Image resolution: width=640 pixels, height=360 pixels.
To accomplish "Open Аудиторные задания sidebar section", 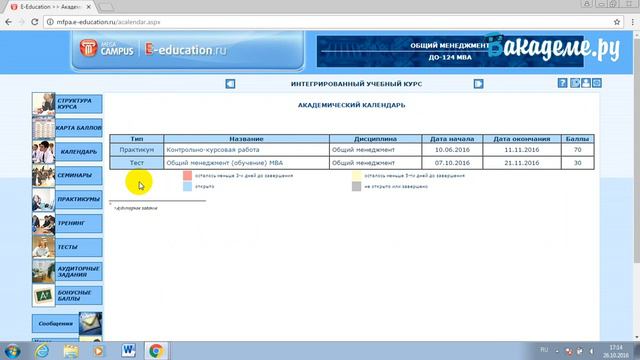I will (x=79, y=271).
